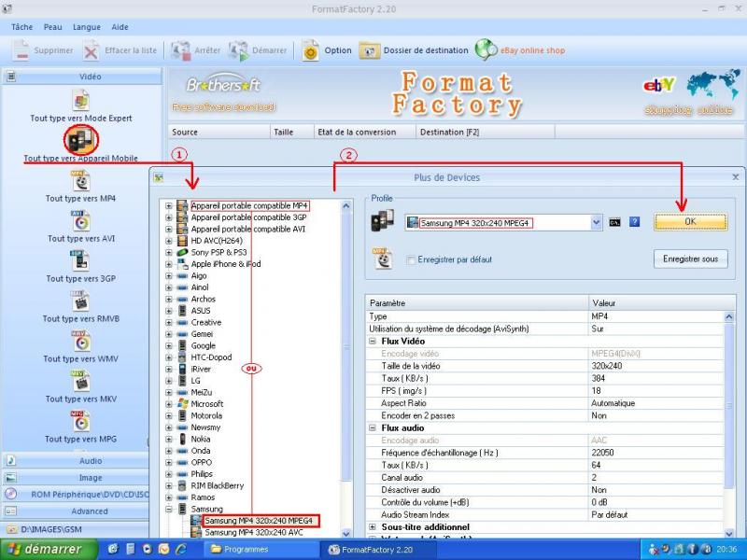The height and width of the screenshot is (560, 747).
Task: Open the Peau menu
Action: point(53,27)
